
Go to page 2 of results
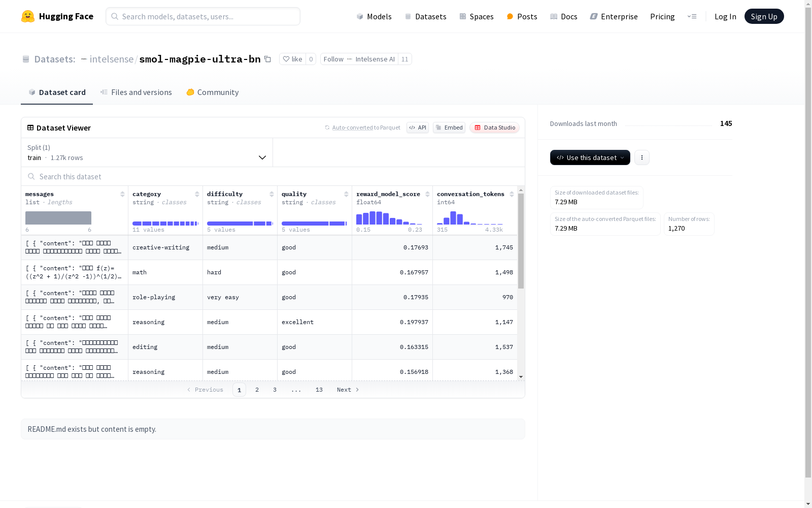point(257,390)
